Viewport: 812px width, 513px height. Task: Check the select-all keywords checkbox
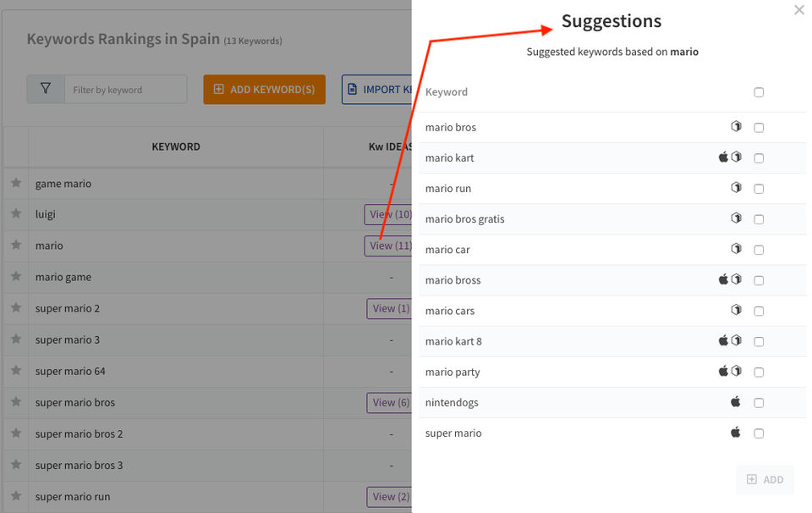759,92
